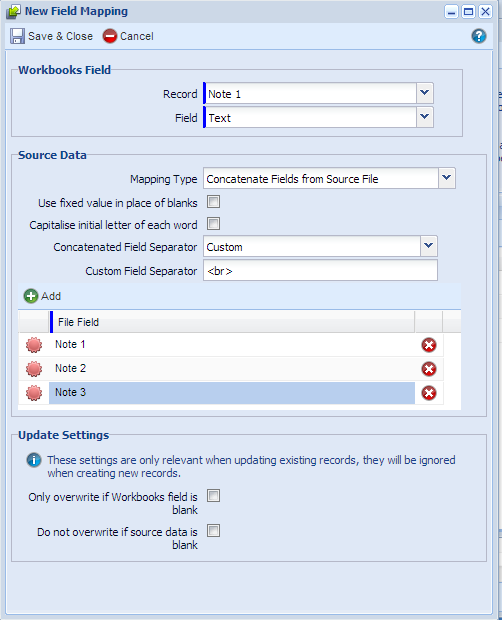The image size is (502, 620).
Task: Open the Record dropdown arrow
Action: (x=425, y=93)
